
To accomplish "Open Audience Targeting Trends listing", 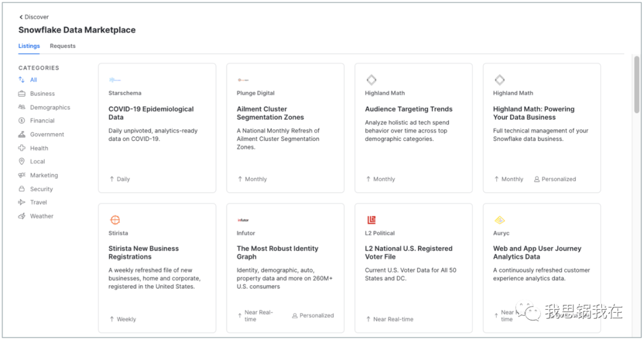I will [x=408, y=109].
